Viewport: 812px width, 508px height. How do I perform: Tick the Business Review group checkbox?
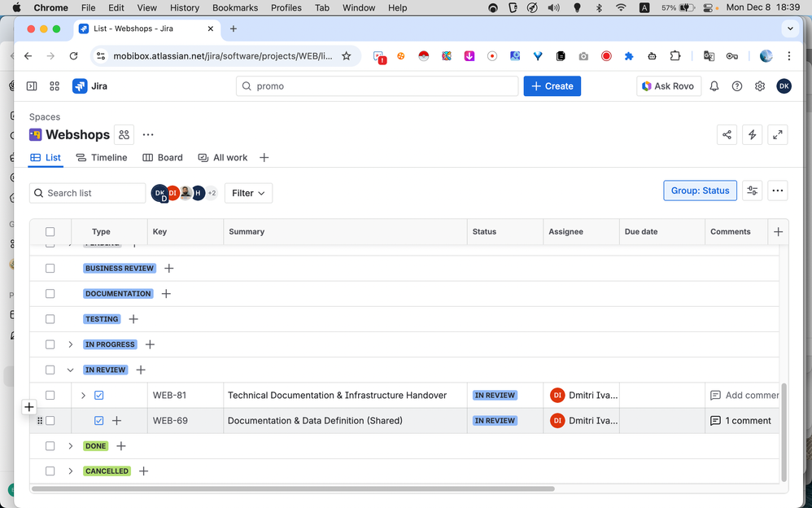point(50,268)
